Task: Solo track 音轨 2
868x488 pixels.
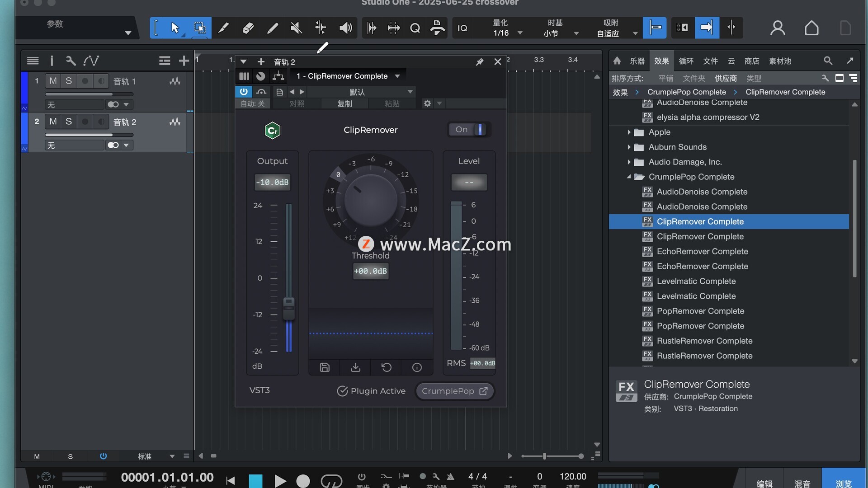Action: point(69,122)
